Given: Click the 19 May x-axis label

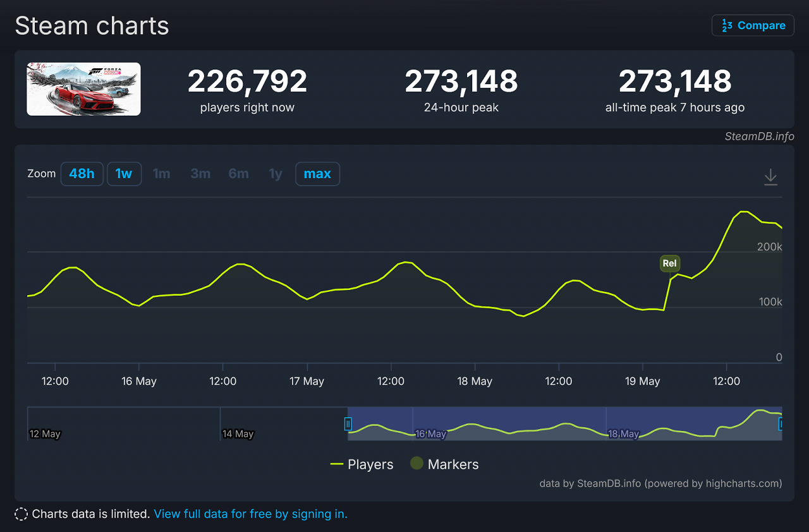Looking at the screenshot, I should [x=642, y=381].
